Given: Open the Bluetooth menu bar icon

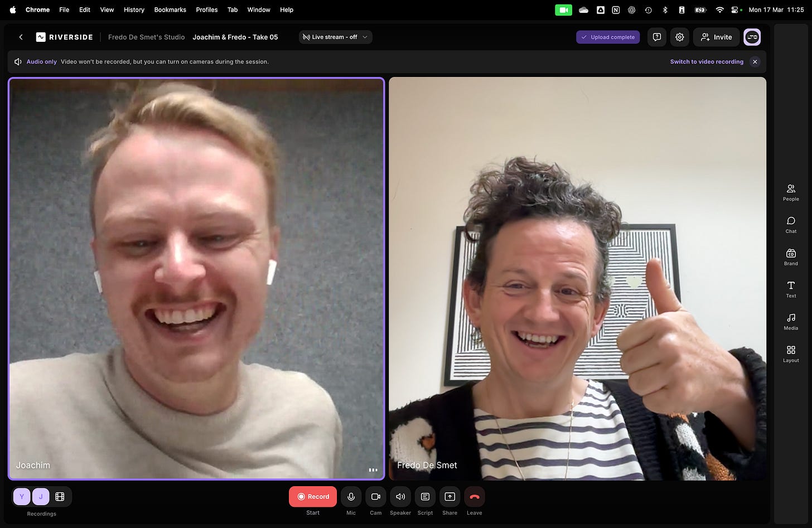Looking at the screenshot, I should point(665,9).
